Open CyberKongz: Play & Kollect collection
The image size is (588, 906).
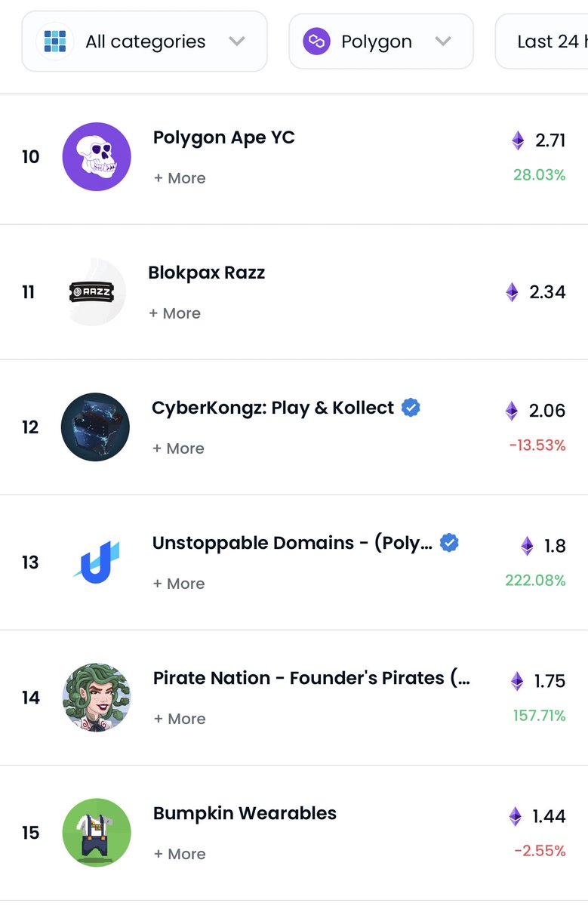coord(273,408)
